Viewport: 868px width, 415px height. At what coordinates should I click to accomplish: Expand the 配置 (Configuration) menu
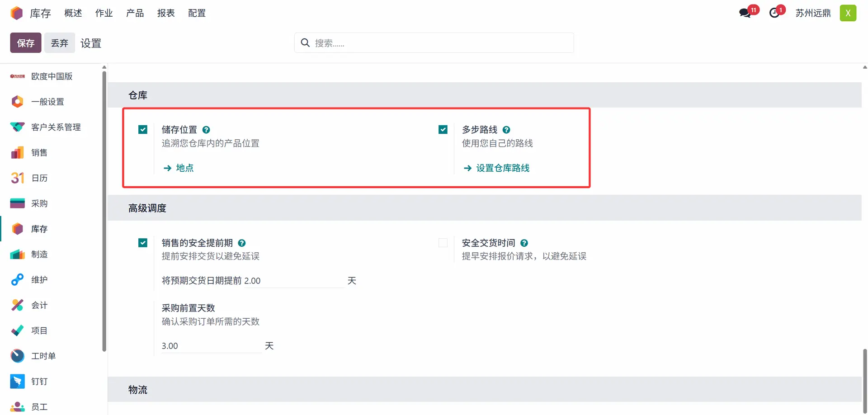[x=197, y=13]
